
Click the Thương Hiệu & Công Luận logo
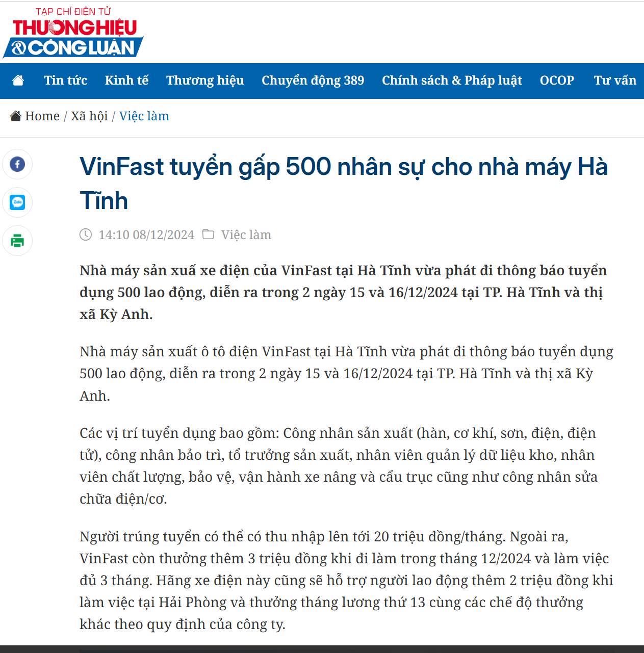(73, 33)
